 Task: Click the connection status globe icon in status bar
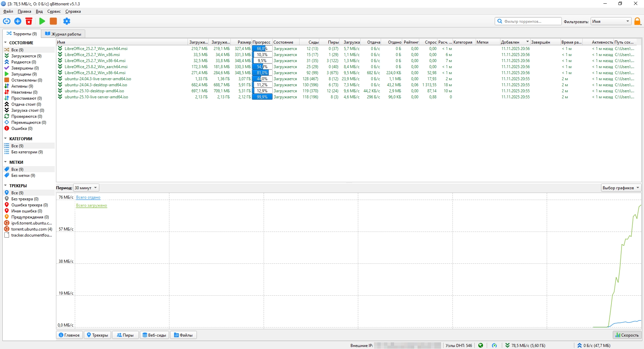pyautogui.click(x=481, y=345)
